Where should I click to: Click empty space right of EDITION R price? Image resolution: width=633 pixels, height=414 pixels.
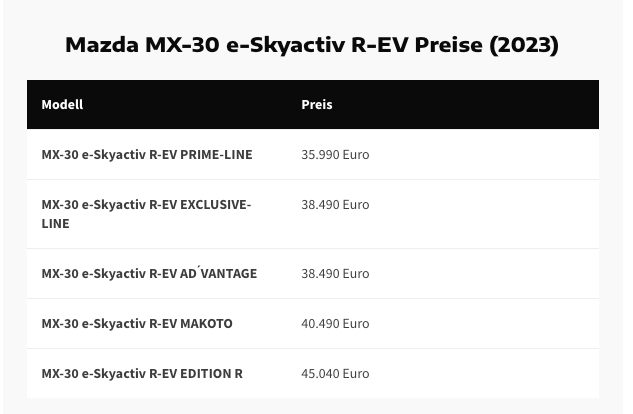[484, 374]
